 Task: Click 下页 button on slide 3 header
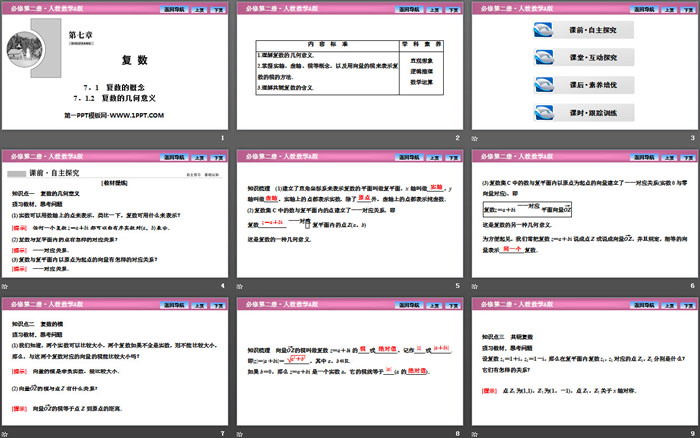coord(688,9)
